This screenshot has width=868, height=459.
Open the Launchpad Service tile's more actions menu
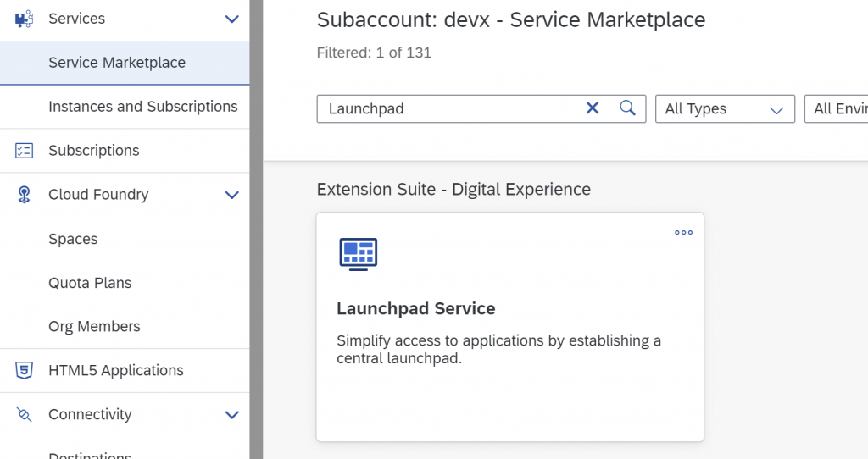(684, 232)
